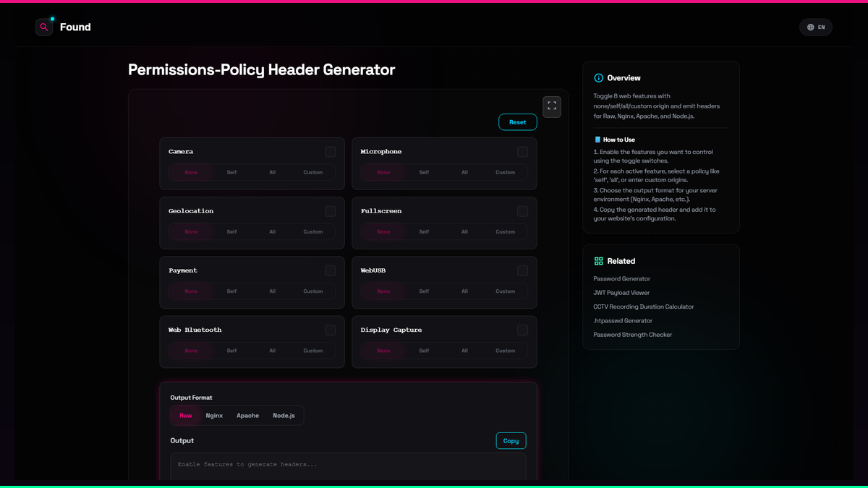Select None policy for WebUSB
This screenshot has height=488, width=868.
pos(383,291)
